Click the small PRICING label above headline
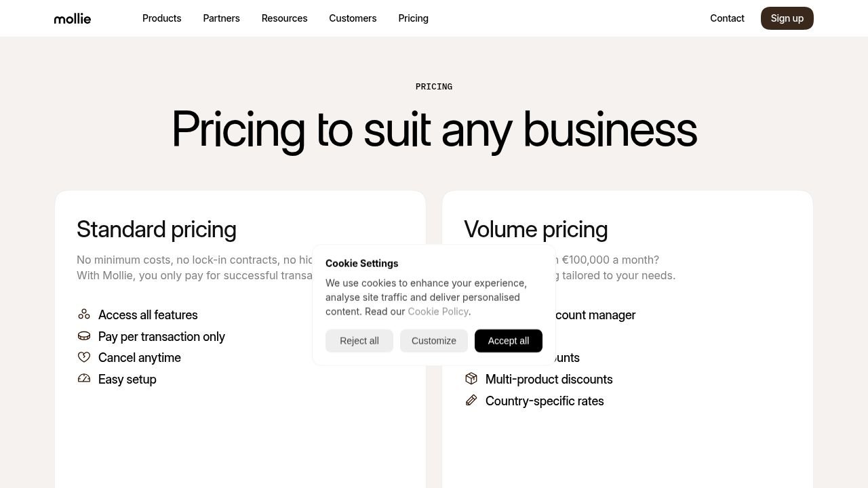868x488 pixels. [434, 87]
